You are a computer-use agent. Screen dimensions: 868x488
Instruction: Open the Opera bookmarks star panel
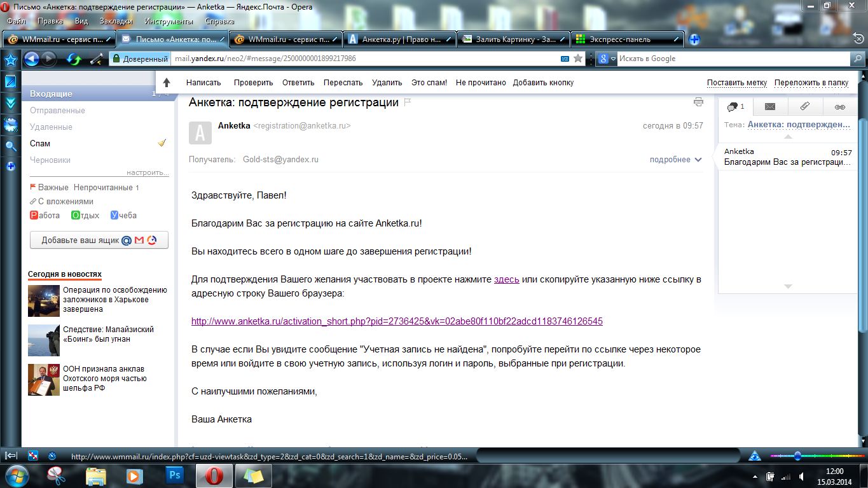11,60
